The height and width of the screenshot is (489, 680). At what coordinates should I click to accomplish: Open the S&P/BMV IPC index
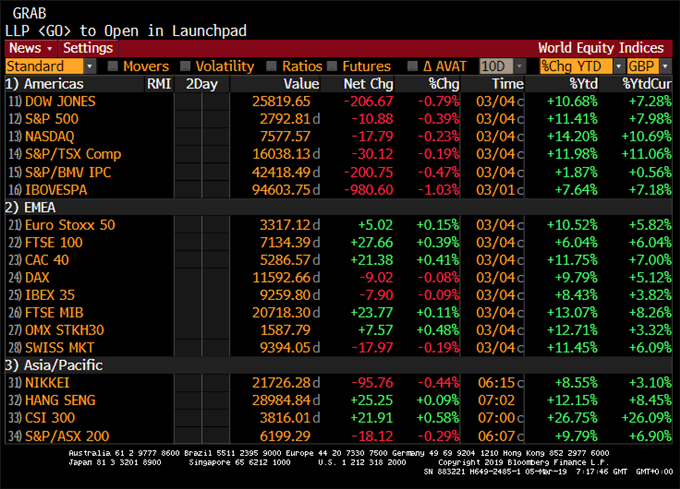tap(68, 172)
